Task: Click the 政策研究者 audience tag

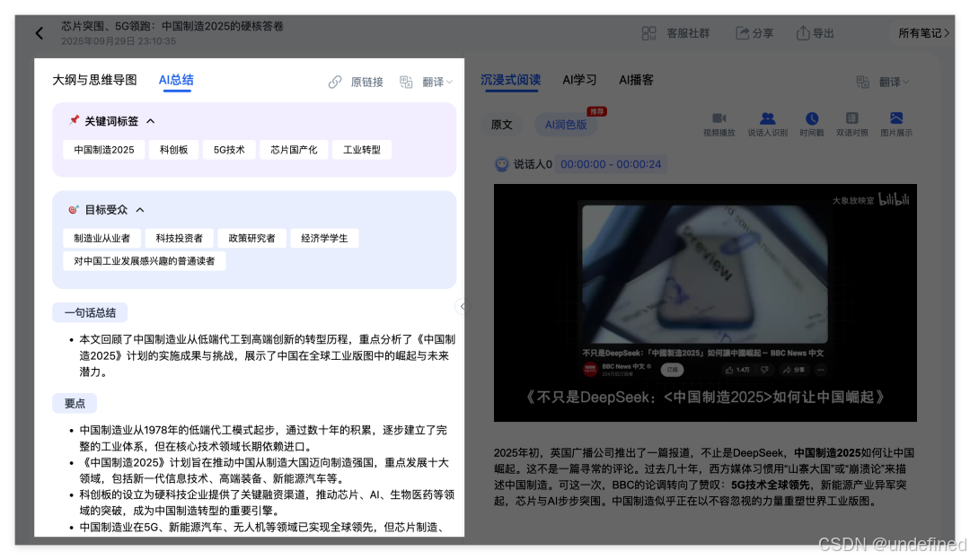Action: (251, 238)
